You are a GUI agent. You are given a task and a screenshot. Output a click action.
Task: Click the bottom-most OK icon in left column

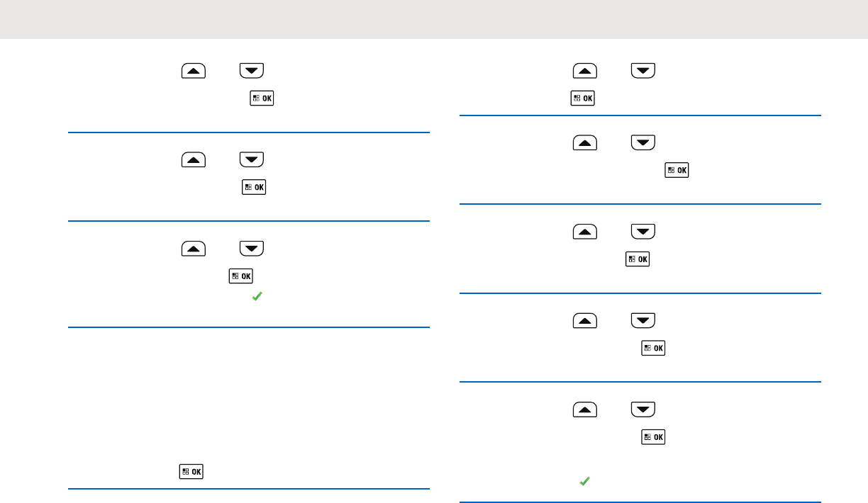[x=191, y=471]
